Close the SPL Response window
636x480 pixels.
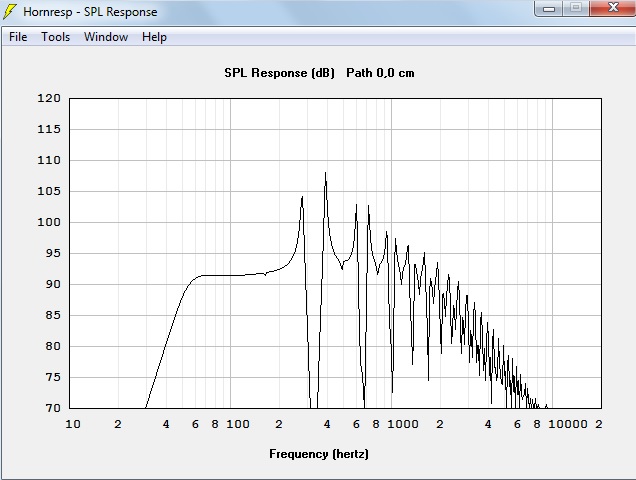(x=612, y=8)
